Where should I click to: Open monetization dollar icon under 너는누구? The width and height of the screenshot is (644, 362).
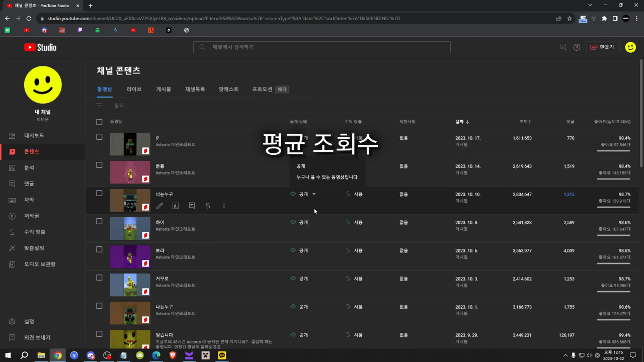[x=208, y=206]
